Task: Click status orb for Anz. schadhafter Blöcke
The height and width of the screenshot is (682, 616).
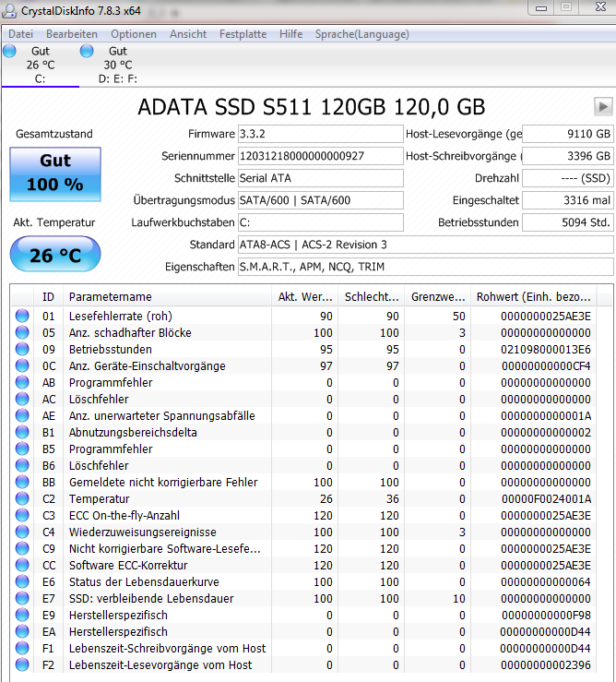Action: pyautogui.click(x=22, y=332)
